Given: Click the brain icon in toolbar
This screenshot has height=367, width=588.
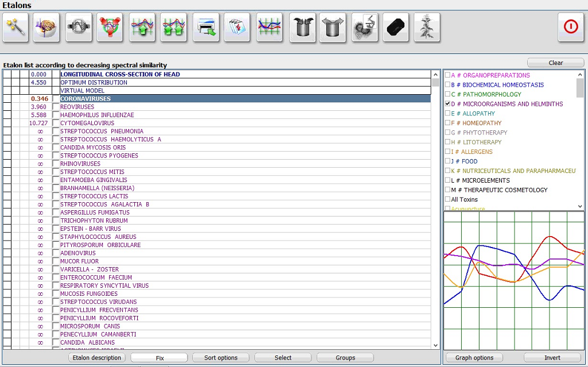Looking at the screenshot, I should (47, 27).
